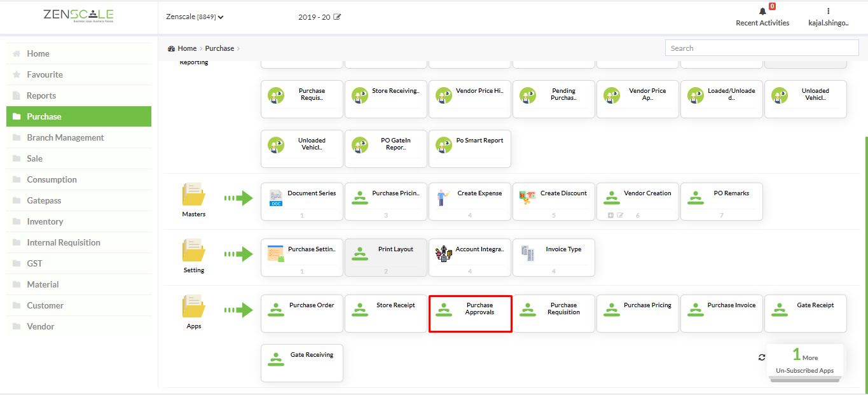Open the Purchase Settin.. tile
Viewport: 868px width, 395px height.
pos(302,258)
